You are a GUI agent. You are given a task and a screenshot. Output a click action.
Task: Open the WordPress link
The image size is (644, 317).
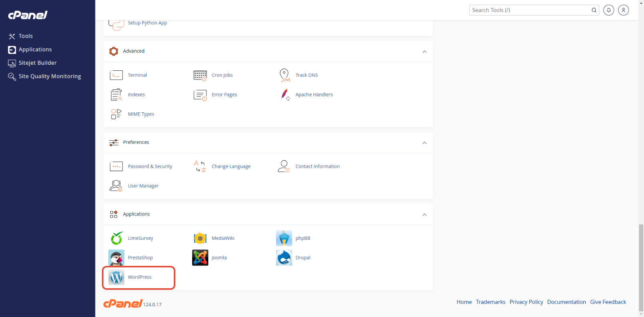click(x=140, y=277)
